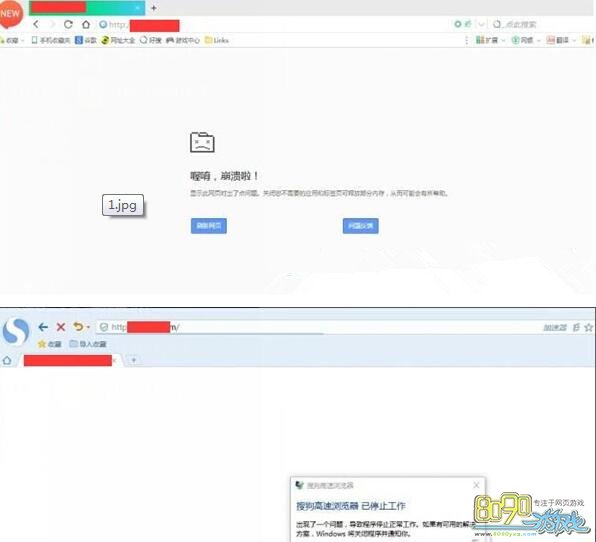Screen dimensions: 596x542
Task: Click the forward arrow in top browser
Action: point(52,24)
